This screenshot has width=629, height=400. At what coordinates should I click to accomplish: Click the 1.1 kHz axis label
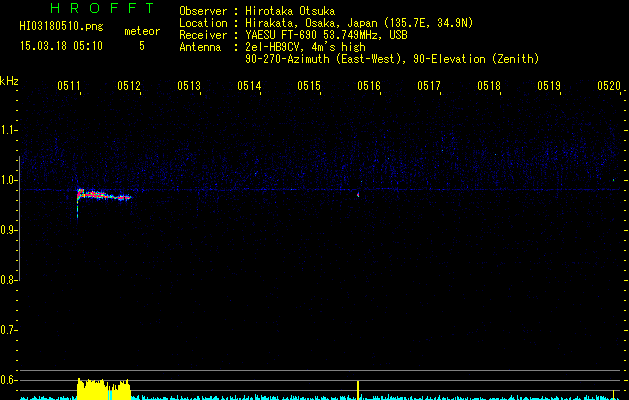click(x=8, y=130)
